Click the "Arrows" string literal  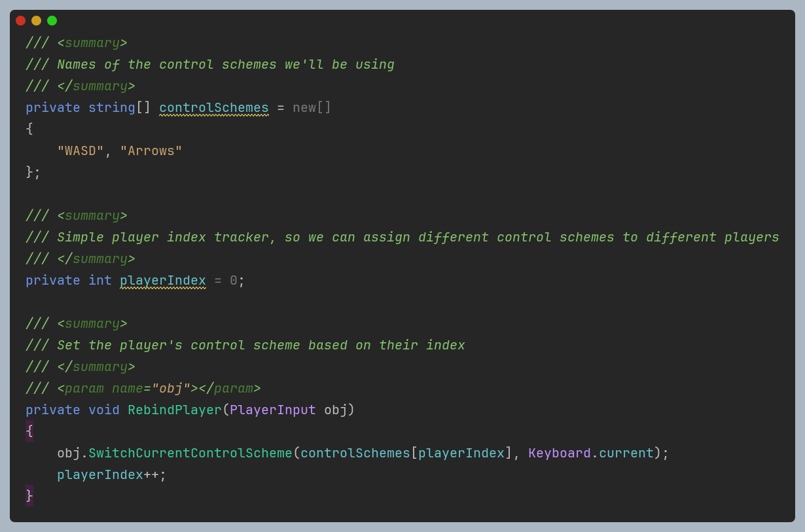click(151, 151)
